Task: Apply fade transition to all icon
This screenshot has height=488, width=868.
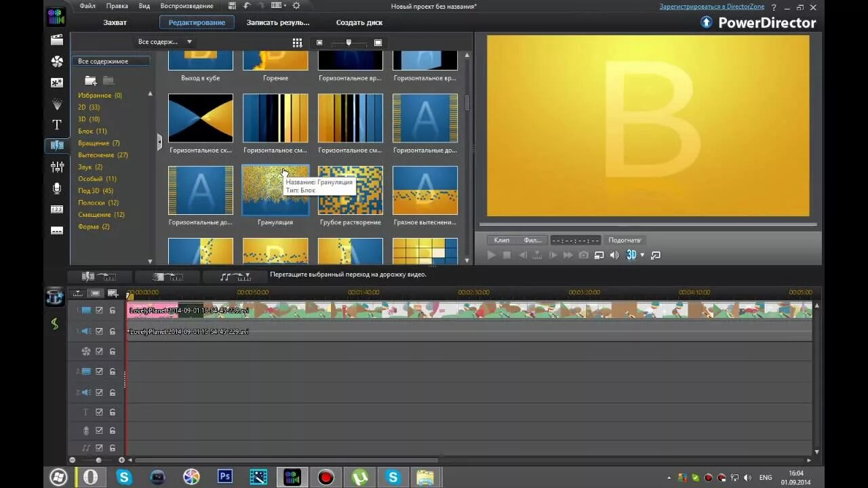Action: coord(167,277)
